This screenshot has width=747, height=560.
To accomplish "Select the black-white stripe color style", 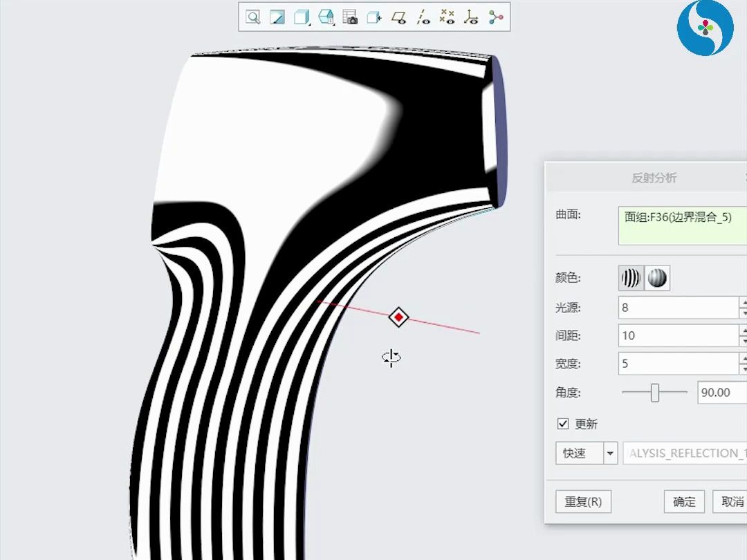I will click(630, 278).
